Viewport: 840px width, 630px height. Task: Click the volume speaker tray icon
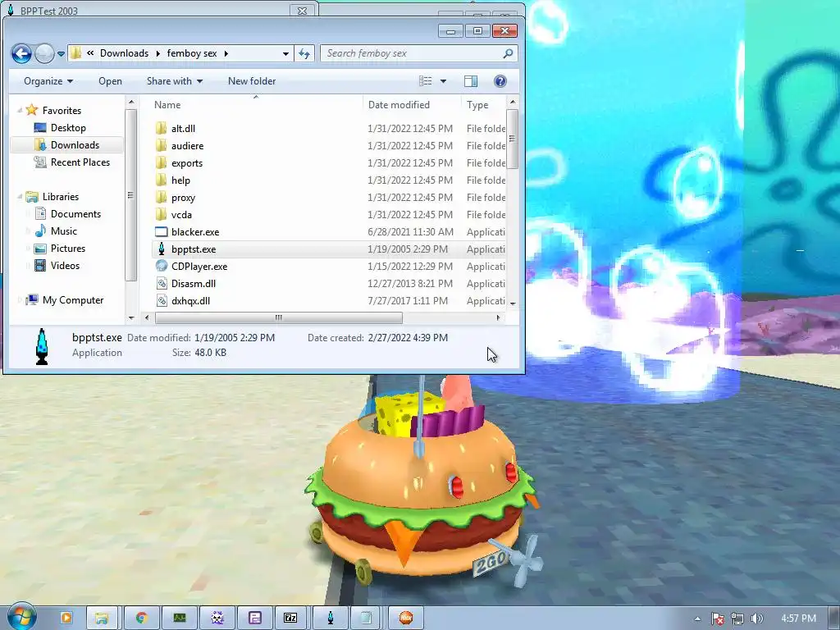tap(757, 619)
